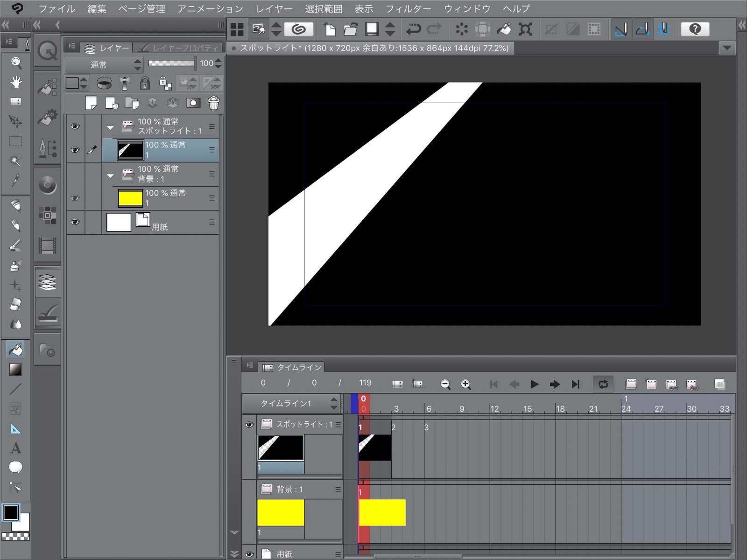Open the timeline palette menu icon

coord(250,365)
